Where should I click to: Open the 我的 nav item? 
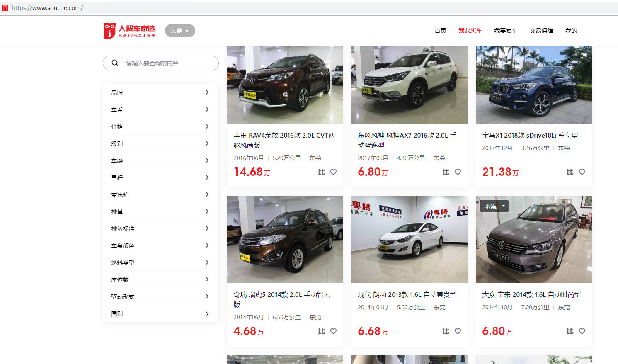pyautogui.click(x=571, y=31)
